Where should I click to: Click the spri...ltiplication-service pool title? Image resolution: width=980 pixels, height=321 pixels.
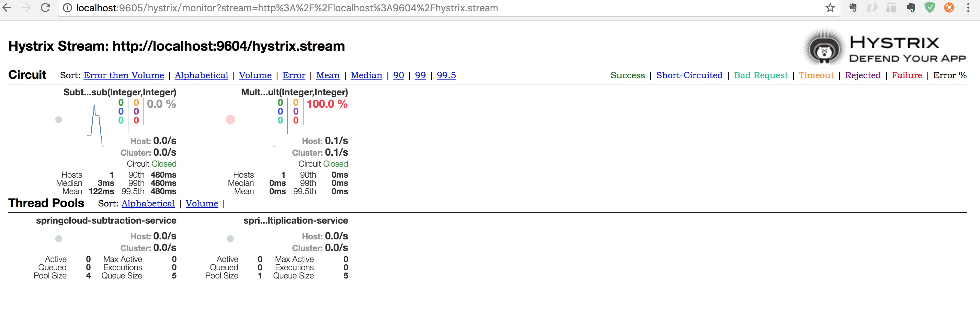pos(296,221)
